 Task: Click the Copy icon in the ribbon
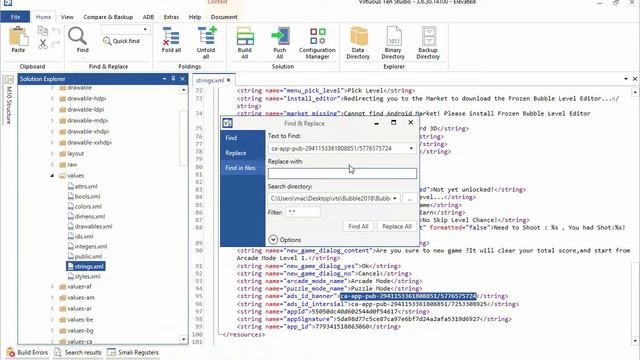[x=42, y=31]
